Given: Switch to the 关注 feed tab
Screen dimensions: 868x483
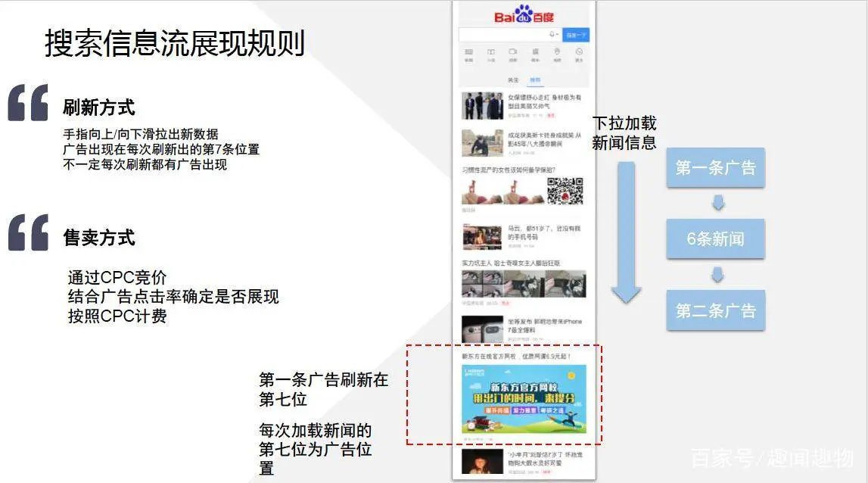Looking at the screenshot, I should [513, 79].
